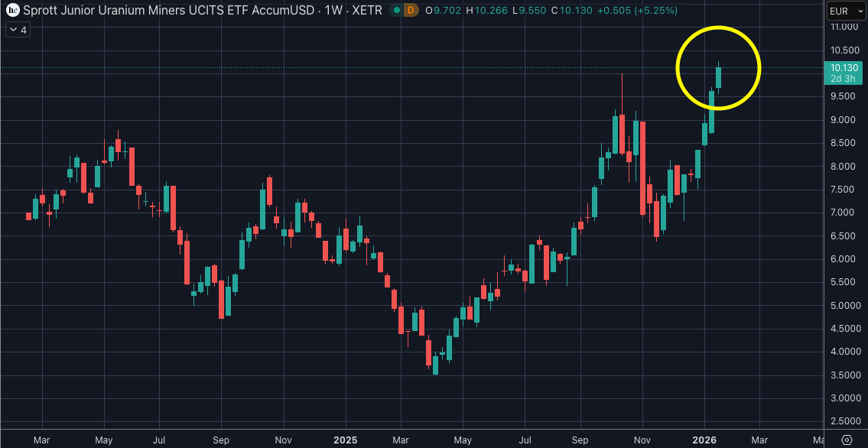The image size is (868, 448).
Task: Click the current price label 10.130
Action: [843, 68]
